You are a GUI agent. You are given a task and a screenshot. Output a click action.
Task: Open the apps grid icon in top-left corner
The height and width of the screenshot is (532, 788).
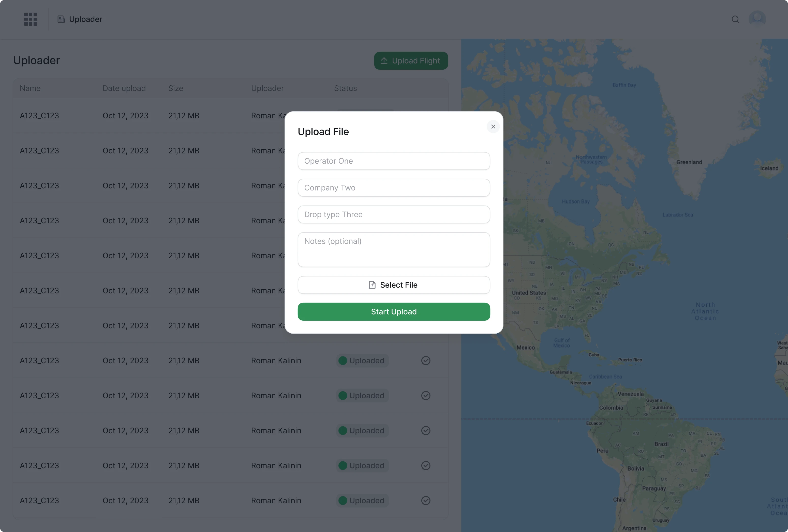pyautogui.click(x=31, y=19)
